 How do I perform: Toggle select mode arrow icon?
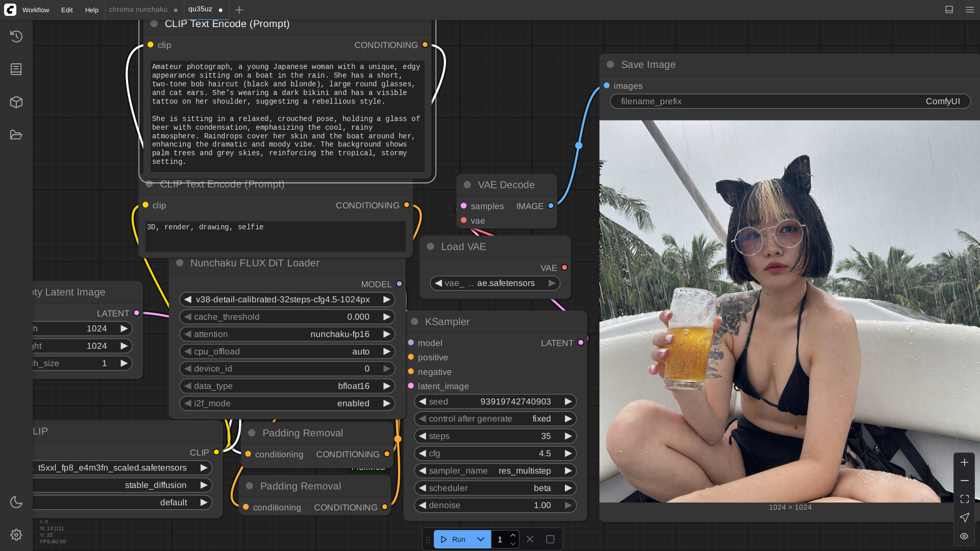pyautogui.click(x=964, y=517)
